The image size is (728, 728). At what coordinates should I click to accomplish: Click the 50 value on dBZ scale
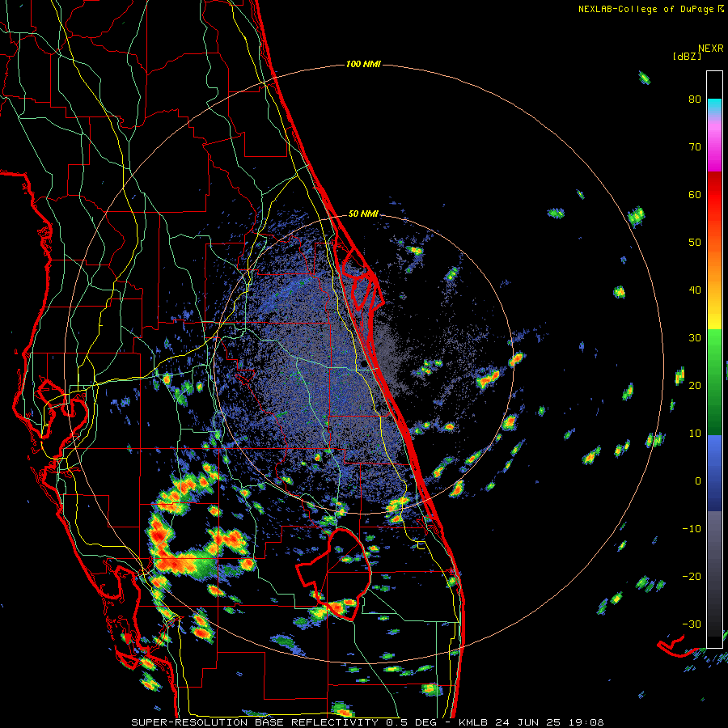695,243
